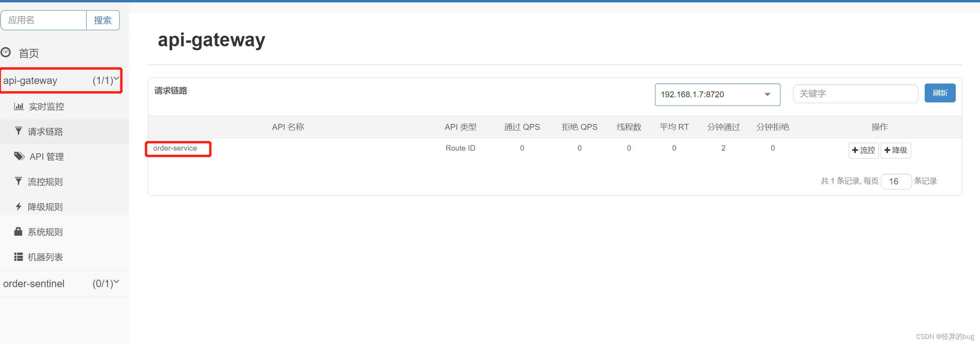Click the 操作 column header

tap(879, 127)
